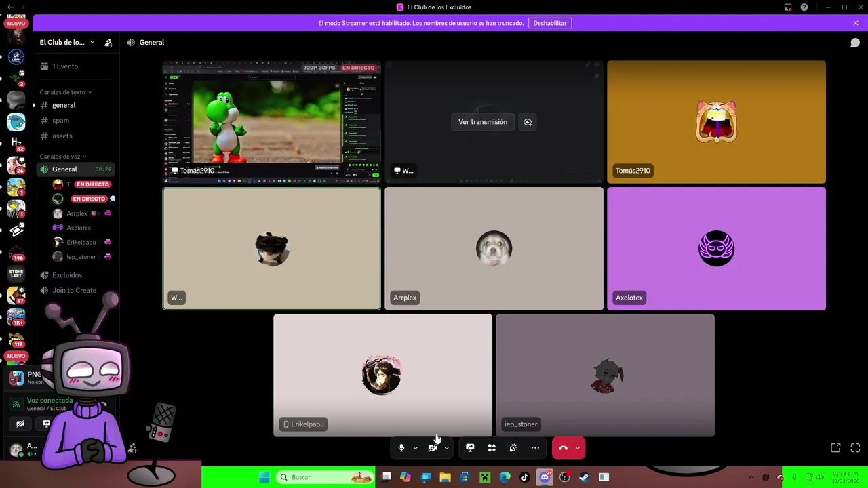Join the Join to Create channel
Image resolution: width=868 pixels, height=488 pixels.
(76, 290)
